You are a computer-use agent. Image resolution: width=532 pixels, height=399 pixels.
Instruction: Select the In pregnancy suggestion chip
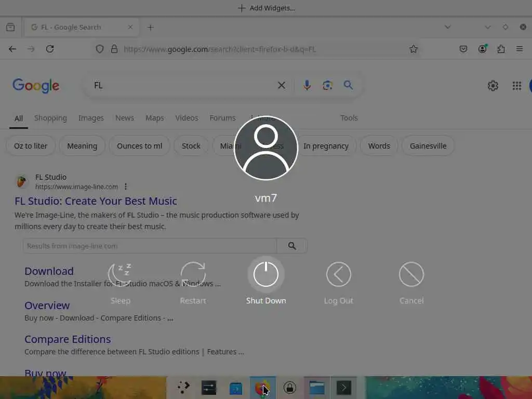coord(326,146)
